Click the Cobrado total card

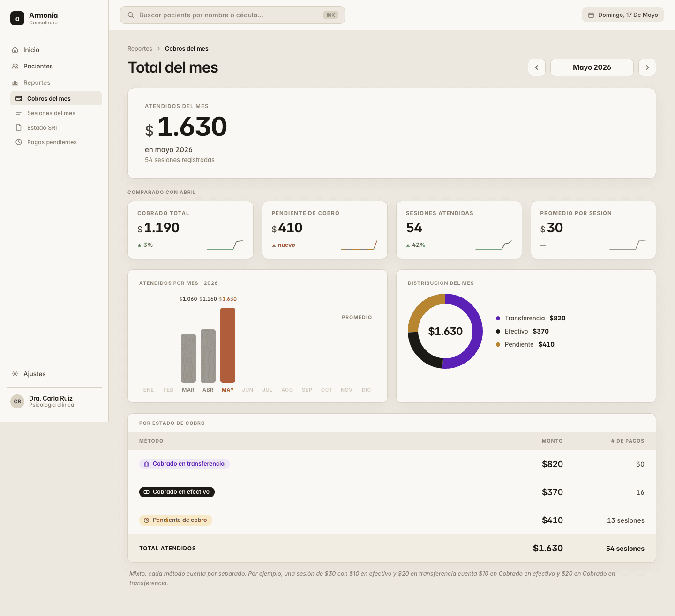pyautogui.click(x=191, y=230)
